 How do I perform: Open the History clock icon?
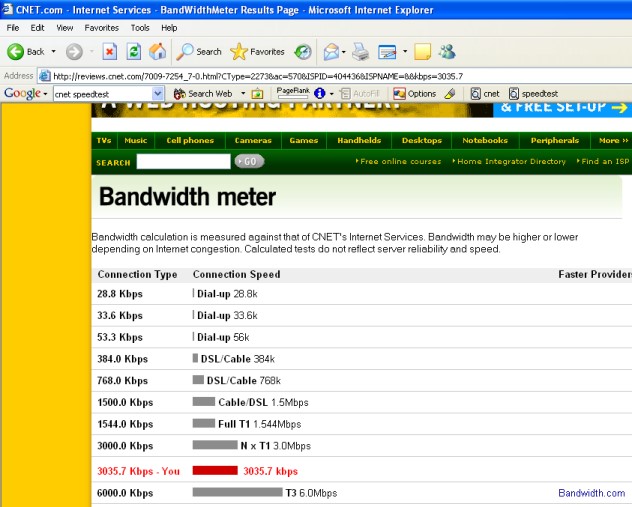pyautogui.click(x=303, y=52)
